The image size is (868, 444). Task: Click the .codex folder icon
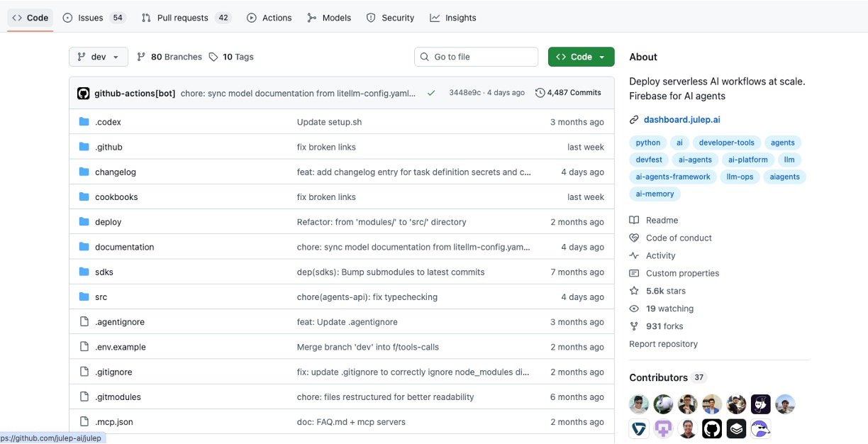click(84, 122)
